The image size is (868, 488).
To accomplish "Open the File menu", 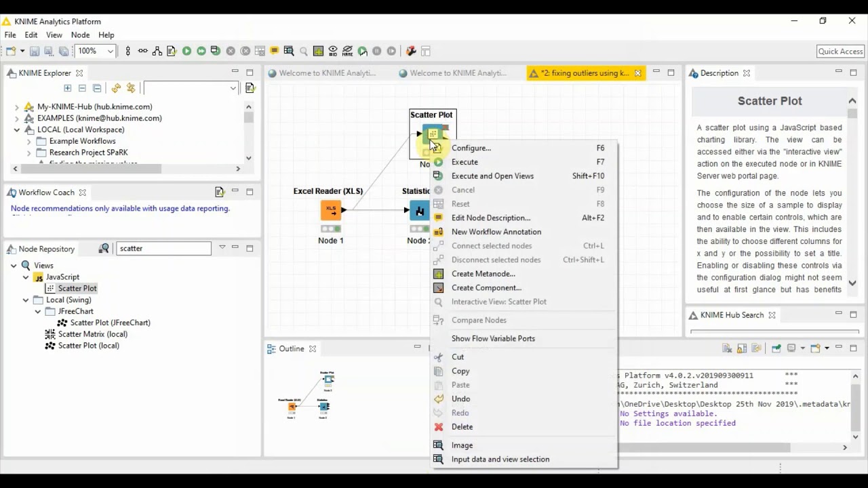I will tap(10, 35).
